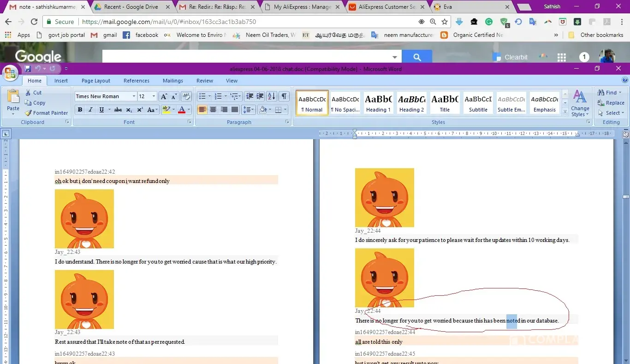This screenshot has height=364, width=630.
Task: Apply the Heading 1 style
Action: (x=378, y=103)
